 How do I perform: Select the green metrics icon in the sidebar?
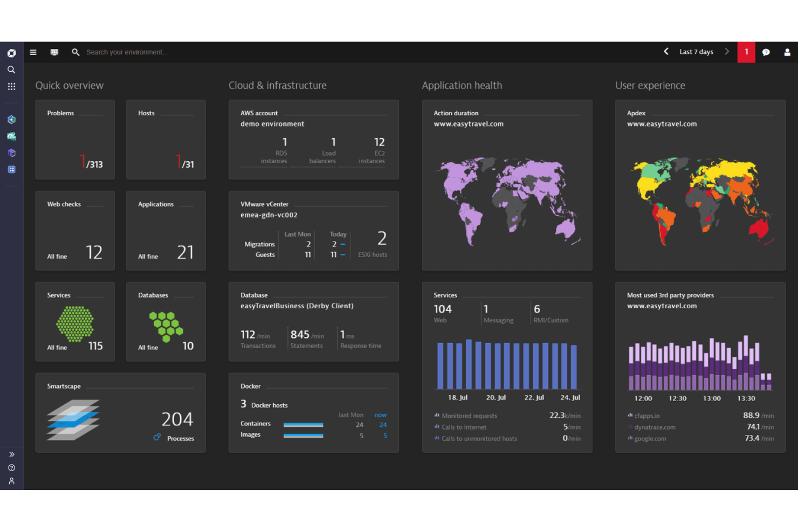(11, 136)
